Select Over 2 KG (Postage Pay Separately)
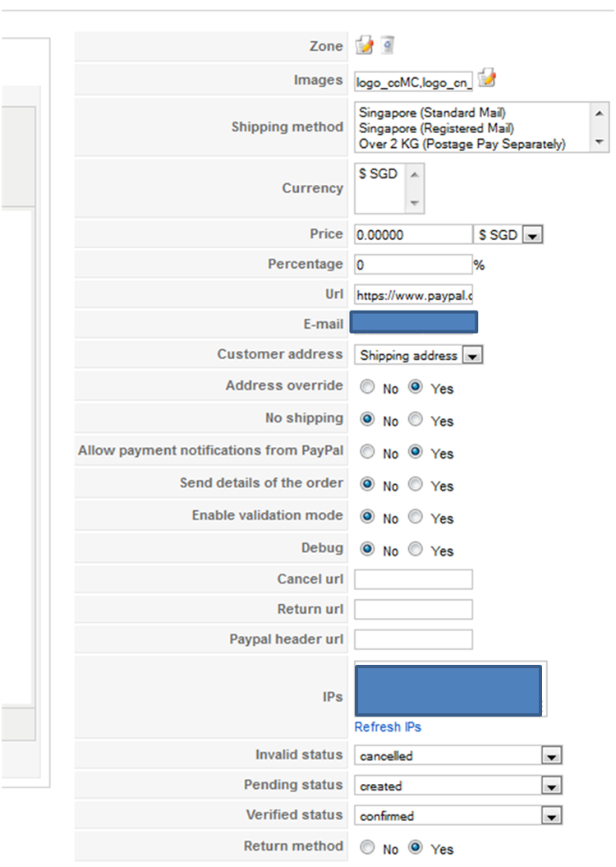The height and width of the screenshot is (867, 616). click(462, 144)
